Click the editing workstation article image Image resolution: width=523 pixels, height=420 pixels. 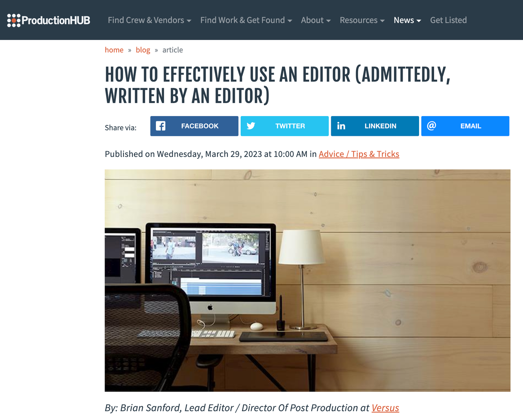pyautogui.click(x=307, y=280)
